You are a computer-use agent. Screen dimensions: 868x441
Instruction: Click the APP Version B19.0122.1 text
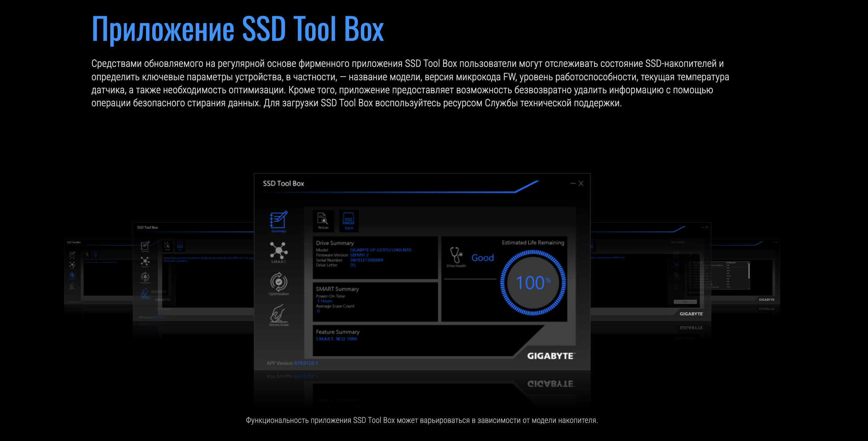coord(292,363)
